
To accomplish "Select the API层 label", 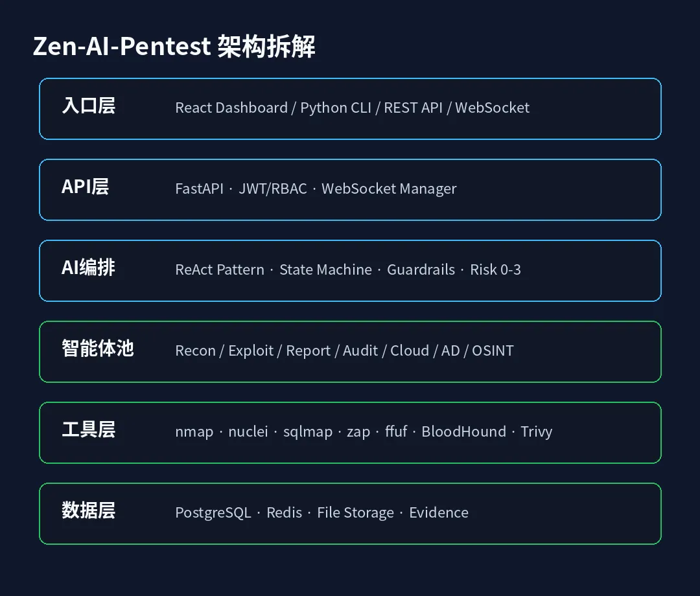I will [x=86, y=187].
